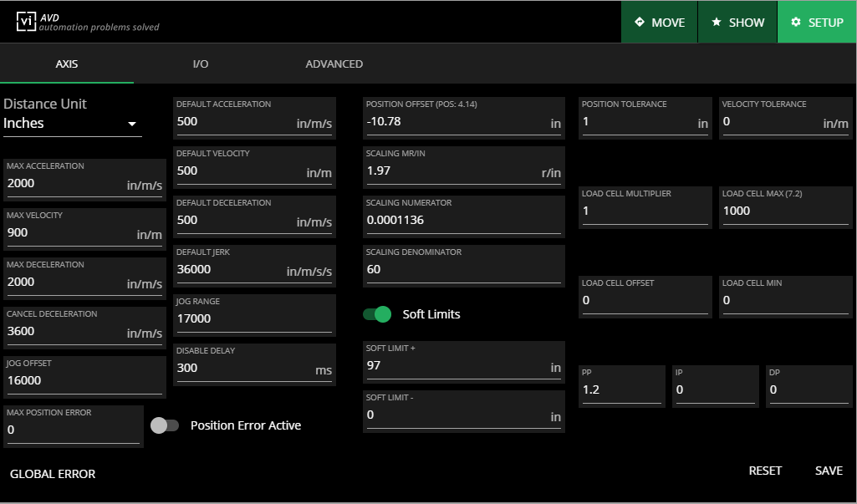Viewport: 857px width, 504px height.
Task: Edit the Max Deceleration field
Action: (84, 279)
